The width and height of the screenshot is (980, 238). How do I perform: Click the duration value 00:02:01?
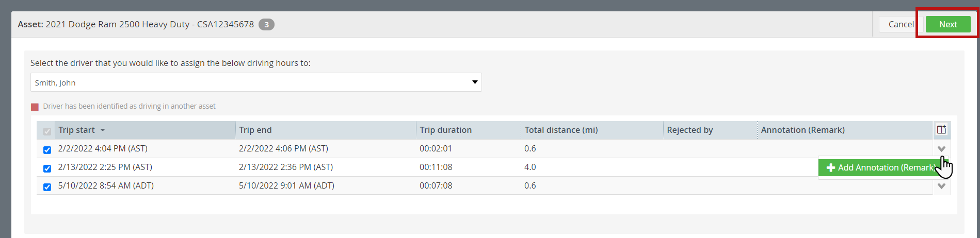click(436, 148)
